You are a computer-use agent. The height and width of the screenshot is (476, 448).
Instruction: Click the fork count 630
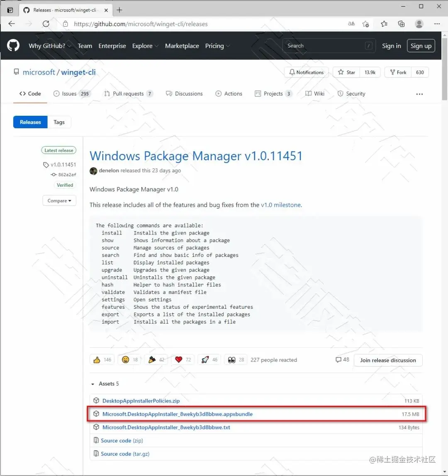click(420, 72)
